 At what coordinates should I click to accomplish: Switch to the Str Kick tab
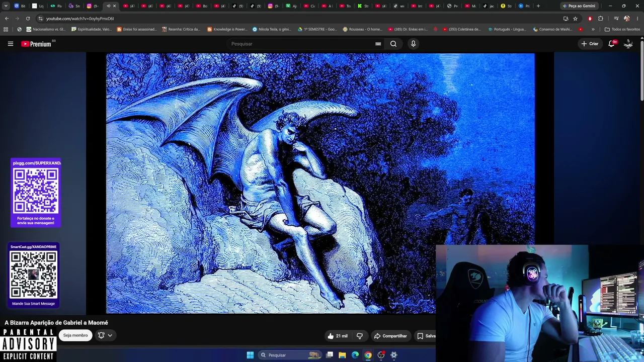pyautogui.click(x=363, y=6)
